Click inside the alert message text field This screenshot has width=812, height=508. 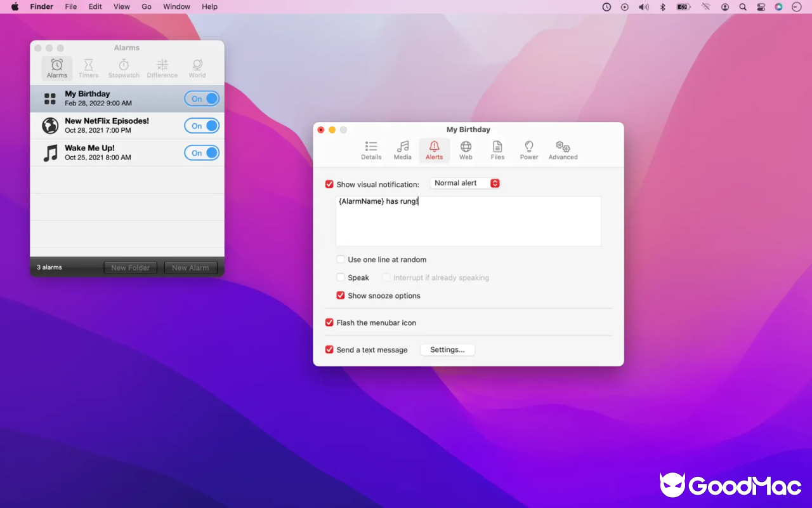click(x=468, y=221)
